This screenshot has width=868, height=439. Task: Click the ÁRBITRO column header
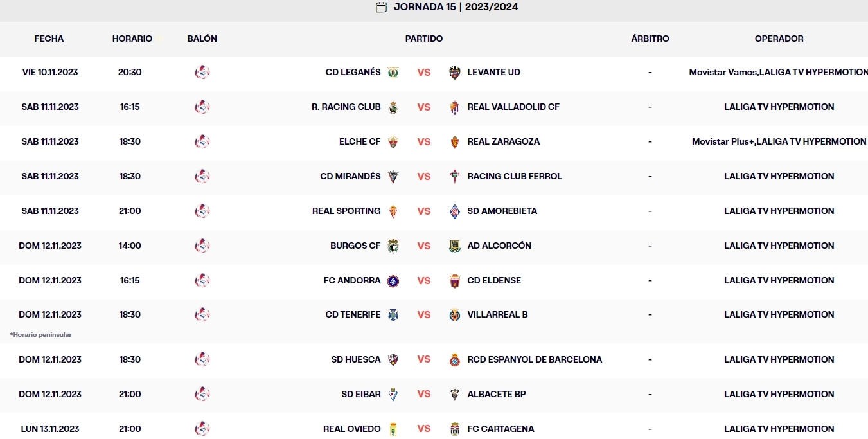[x=650, y=39]
